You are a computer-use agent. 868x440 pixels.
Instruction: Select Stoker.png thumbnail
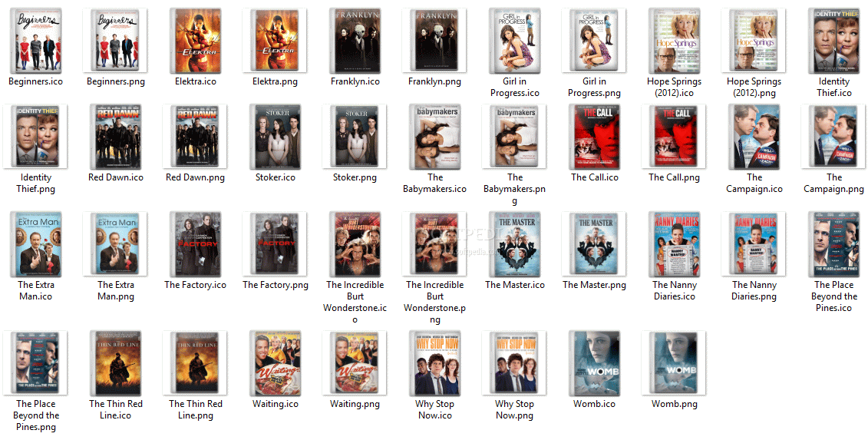[355, 137]
